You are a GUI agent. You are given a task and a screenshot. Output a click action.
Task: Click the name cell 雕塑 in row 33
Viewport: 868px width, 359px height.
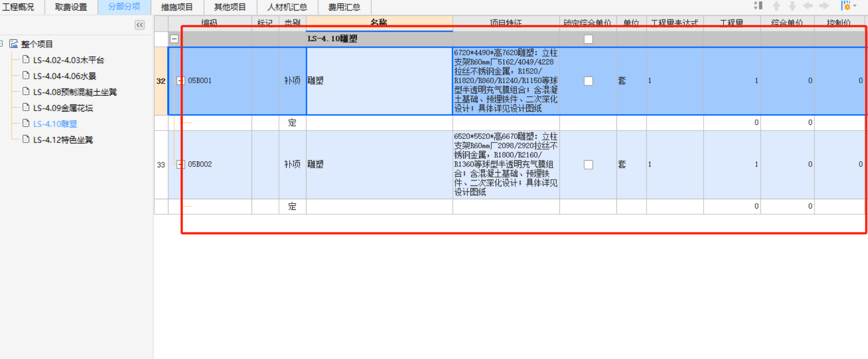point(379,164)
